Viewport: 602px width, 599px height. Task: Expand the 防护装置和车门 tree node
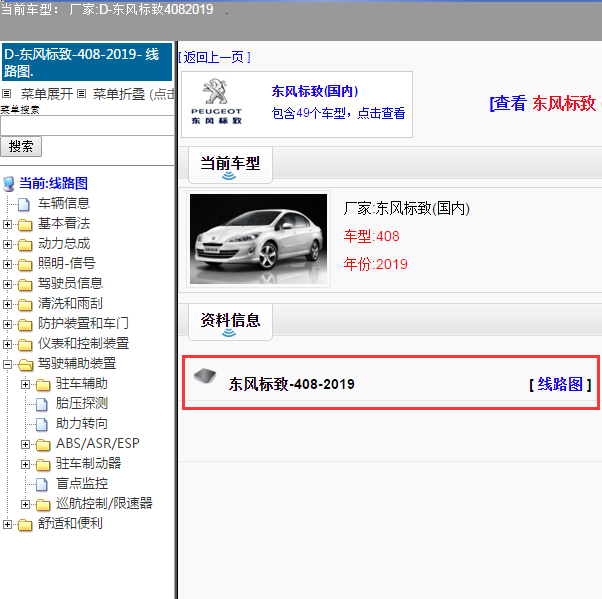(x=7, y=324)
